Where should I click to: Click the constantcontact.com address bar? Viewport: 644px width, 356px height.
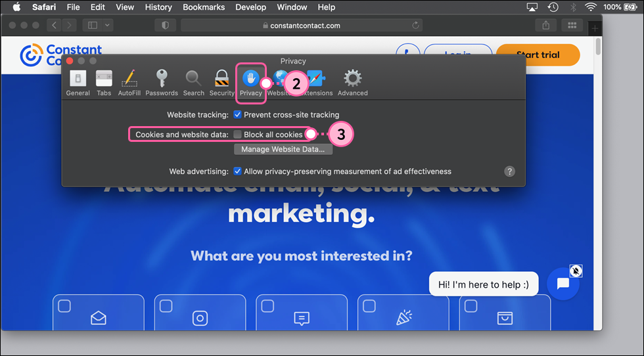click(302, 26)
